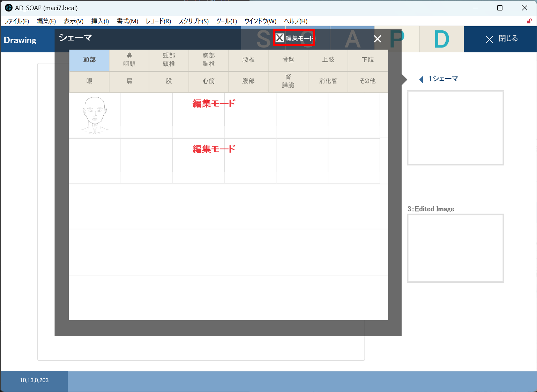
Task: Click the empty 1シェーマ preview box
Action: (x=455, y=128)
